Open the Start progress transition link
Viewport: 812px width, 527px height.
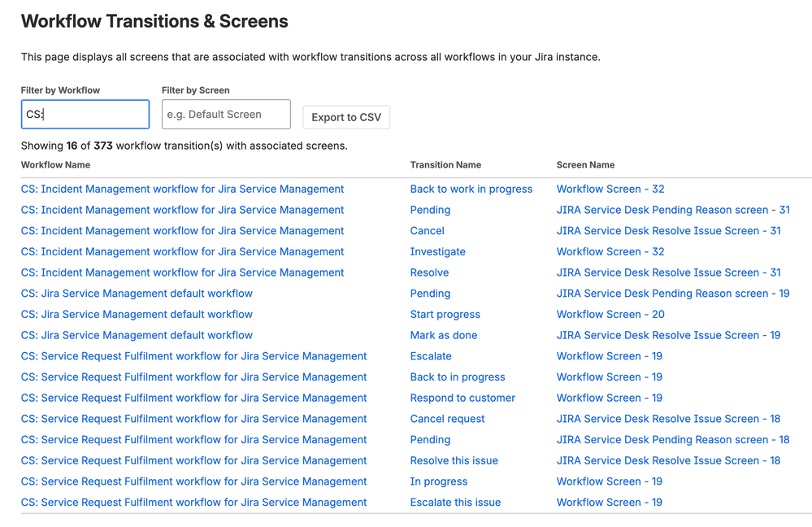445,315
